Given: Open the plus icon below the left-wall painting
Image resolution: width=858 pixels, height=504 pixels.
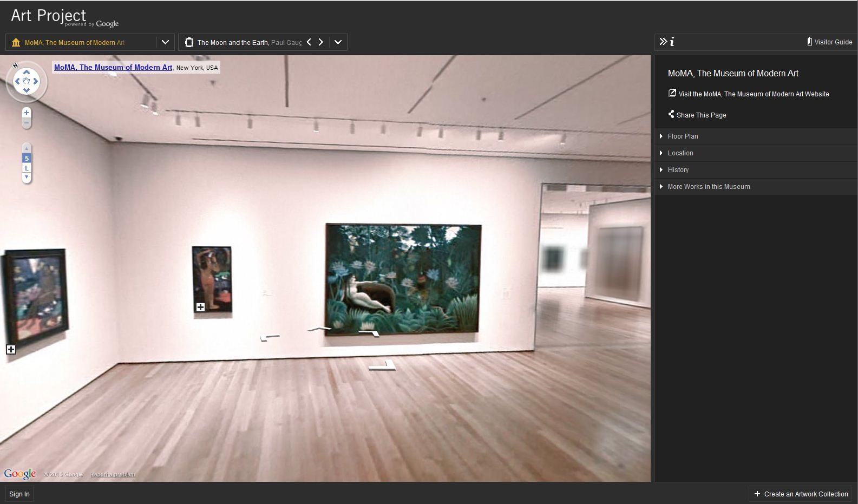Looking at the screenshot, I should tap(11, 350).
